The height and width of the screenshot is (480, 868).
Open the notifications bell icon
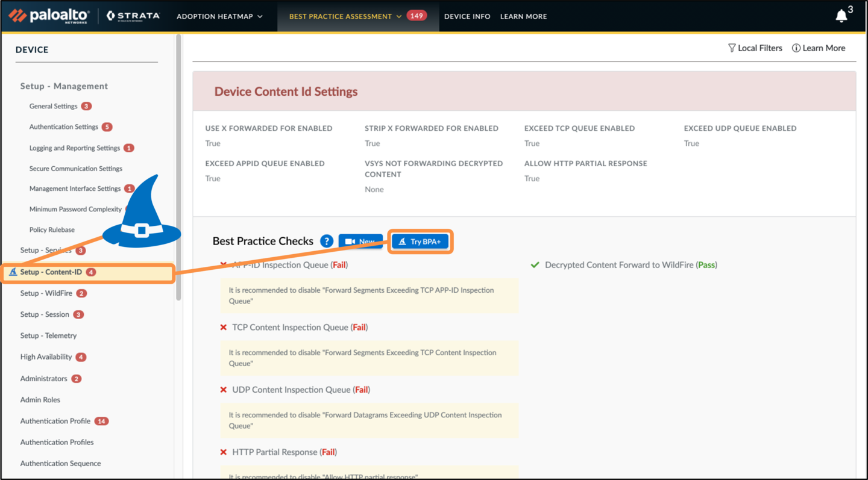(841, 16)
